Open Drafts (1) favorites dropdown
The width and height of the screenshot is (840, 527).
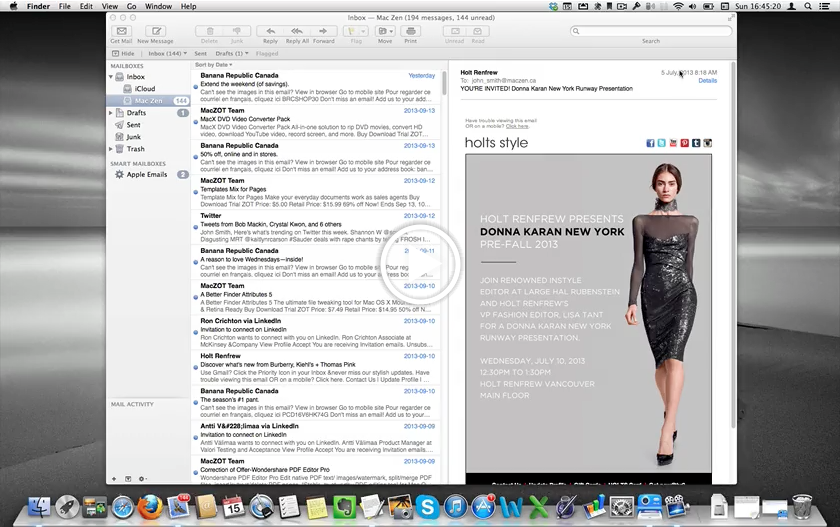tap(232, 54)
